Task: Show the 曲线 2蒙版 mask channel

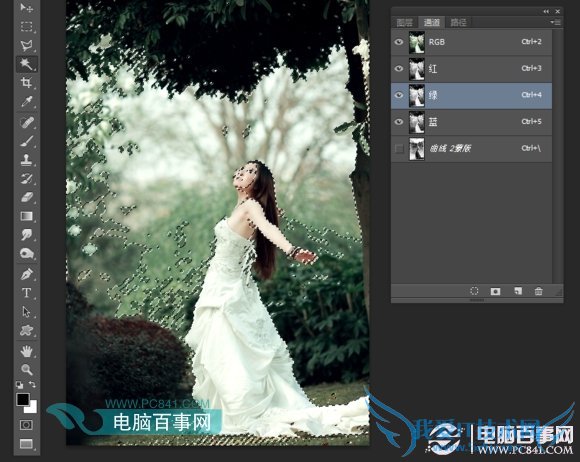Action: click(399, 148)
